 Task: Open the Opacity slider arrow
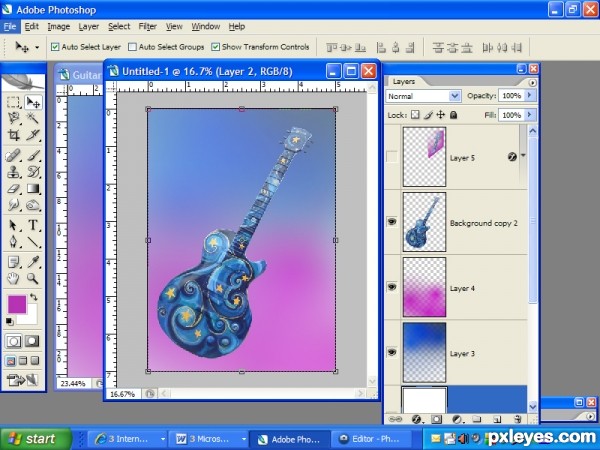(530, 95)
